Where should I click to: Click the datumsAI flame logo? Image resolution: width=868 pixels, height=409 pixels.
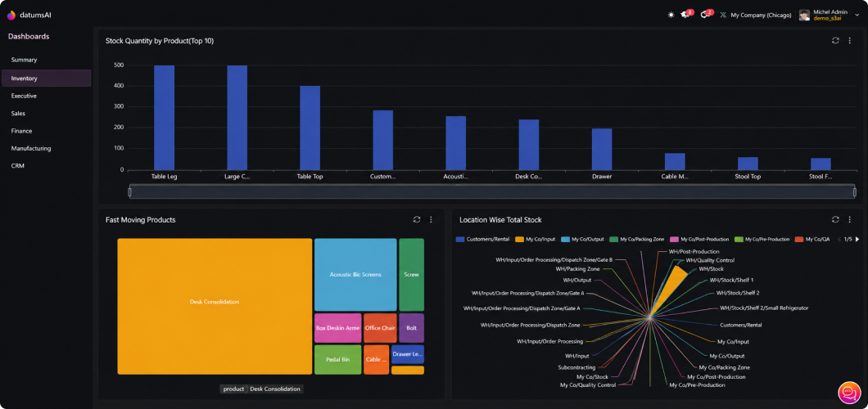11,16
